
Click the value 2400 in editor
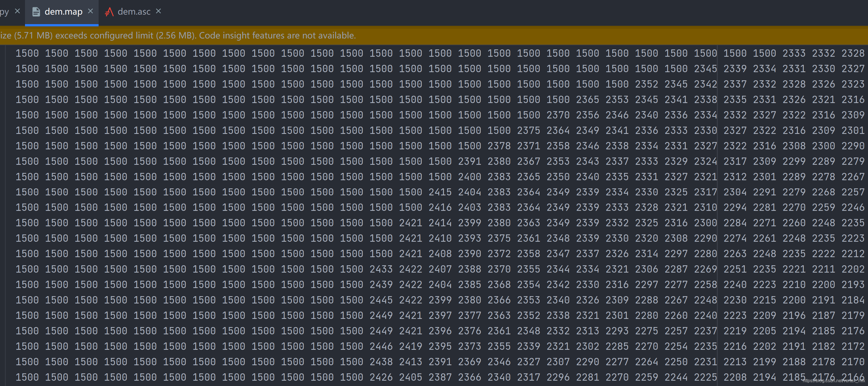tap(469, 177)
